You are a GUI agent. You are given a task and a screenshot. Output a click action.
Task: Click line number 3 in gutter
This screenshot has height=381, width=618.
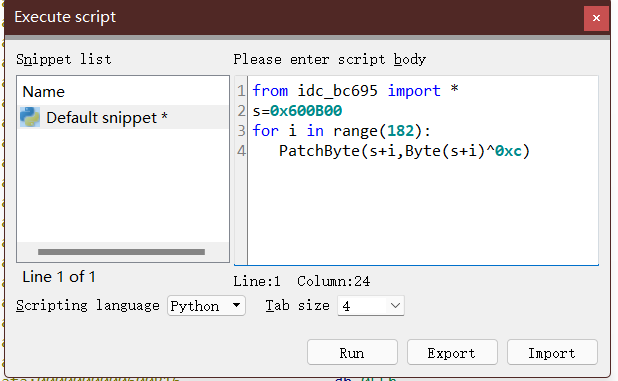tap(241, 131)
